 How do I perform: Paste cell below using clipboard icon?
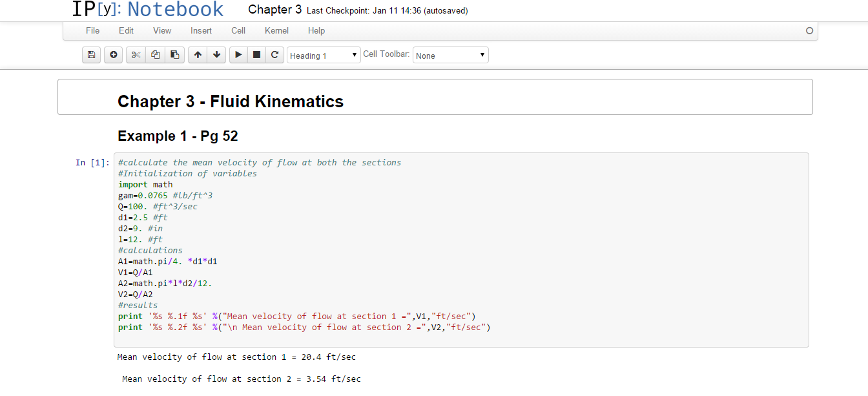(174, 55)
